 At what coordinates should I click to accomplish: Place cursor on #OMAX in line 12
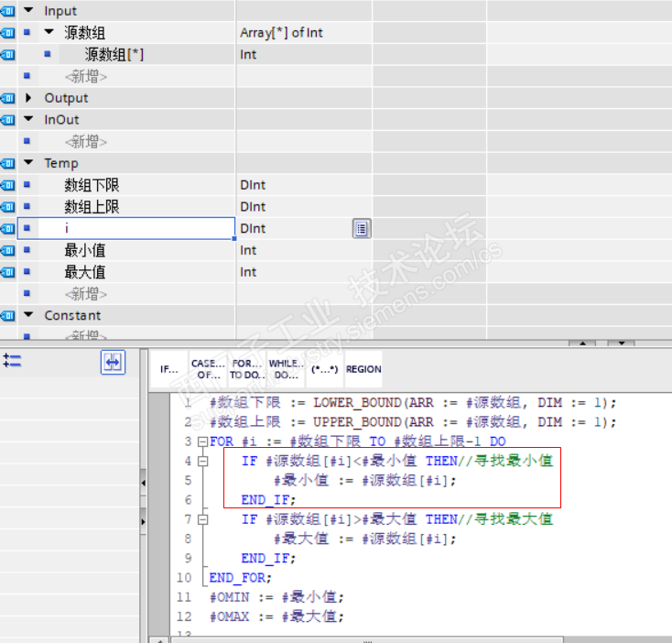pos(229,616)
